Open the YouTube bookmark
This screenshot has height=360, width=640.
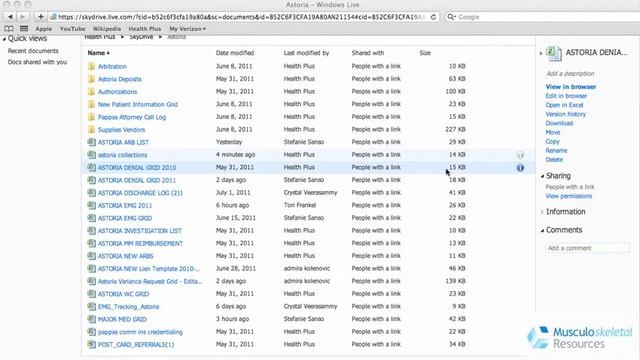pyautogui.click(x=72, y=29)
